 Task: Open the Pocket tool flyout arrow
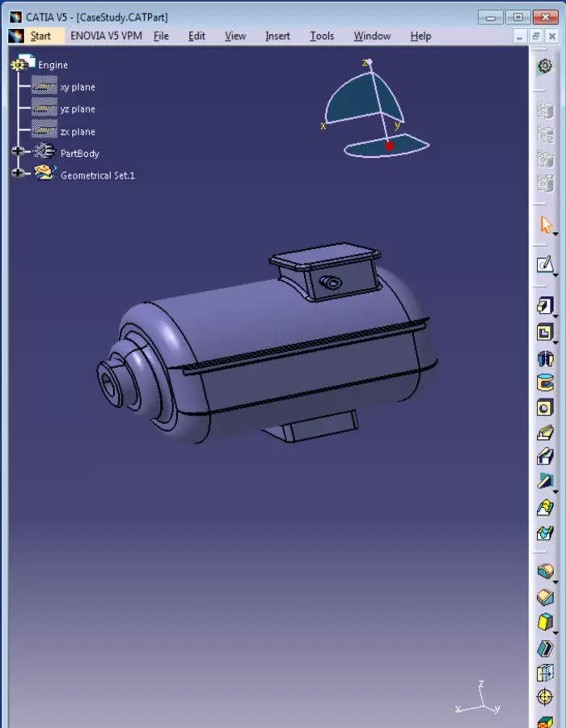[x=555, y=342]
